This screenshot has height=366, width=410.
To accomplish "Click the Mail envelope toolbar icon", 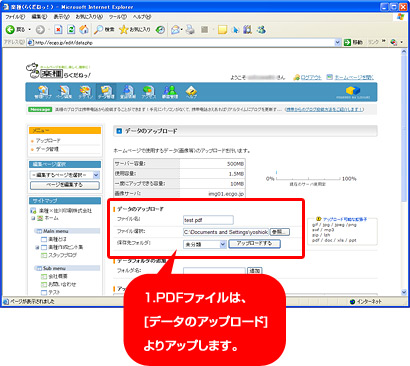I will point(176,30).
